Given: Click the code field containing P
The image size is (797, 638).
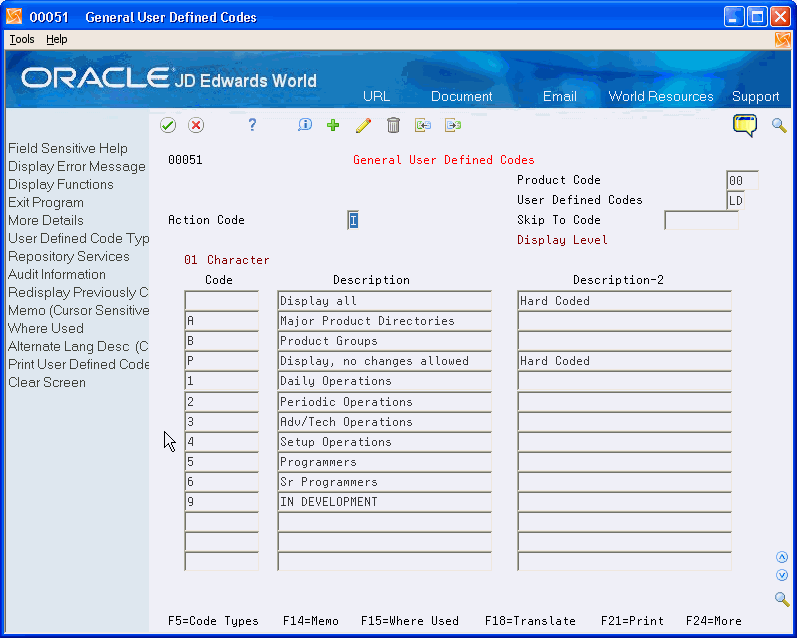Looking at the screenshot, I should 222,361.
